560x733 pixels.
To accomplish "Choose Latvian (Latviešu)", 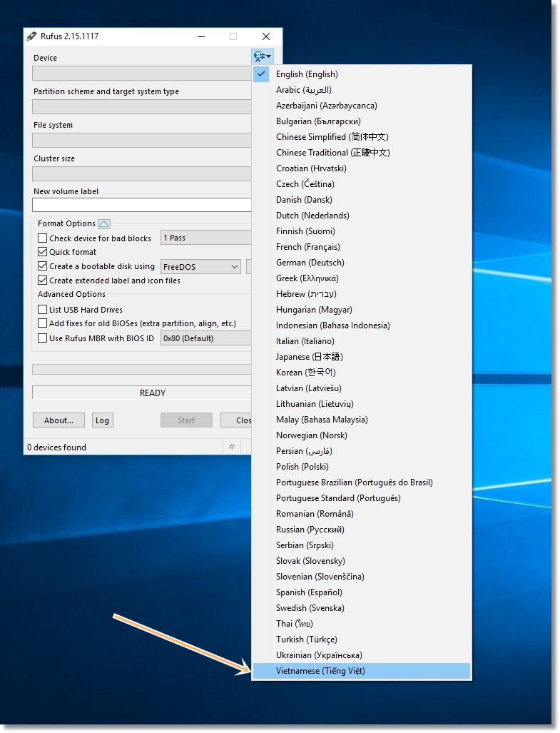I will (362, 388).
